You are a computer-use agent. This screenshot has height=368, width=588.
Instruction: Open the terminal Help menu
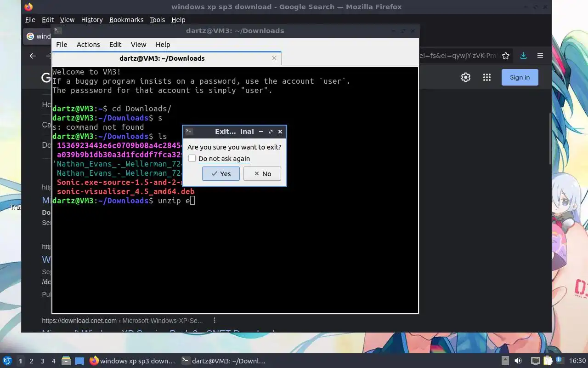click(x=163, y=45)
